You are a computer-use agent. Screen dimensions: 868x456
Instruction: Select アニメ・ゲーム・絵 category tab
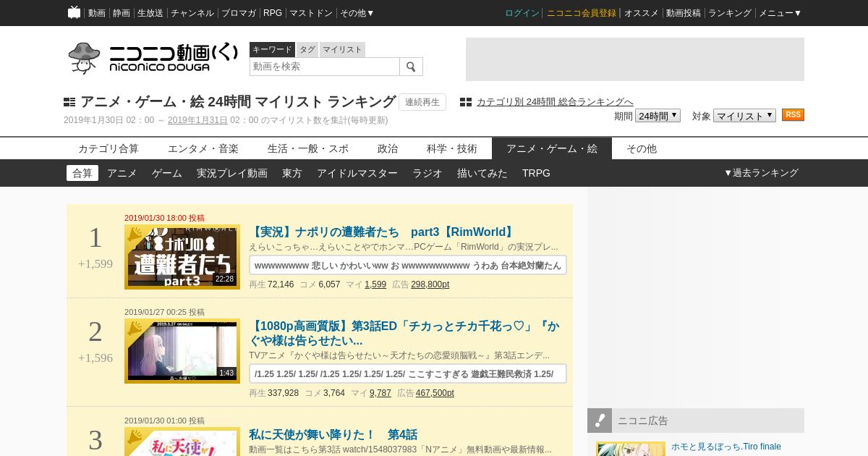pos(552,148)
